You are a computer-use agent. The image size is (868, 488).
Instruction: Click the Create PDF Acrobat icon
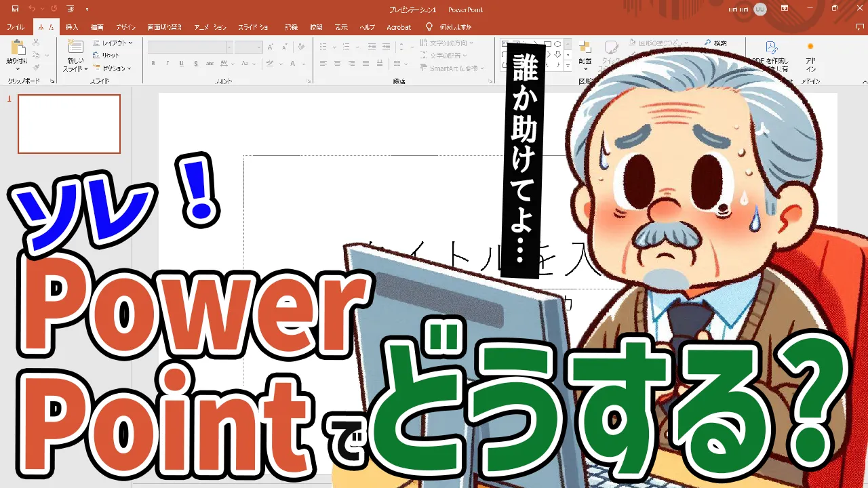(x=771, y=49)
